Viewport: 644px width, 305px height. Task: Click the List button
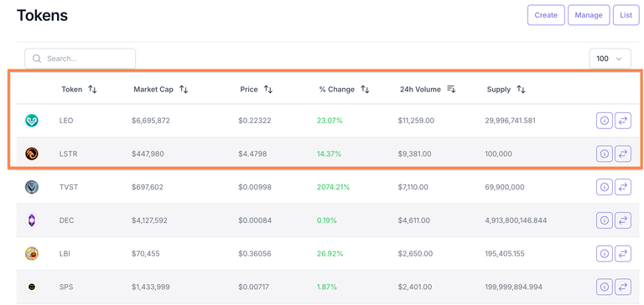point(626,15)
